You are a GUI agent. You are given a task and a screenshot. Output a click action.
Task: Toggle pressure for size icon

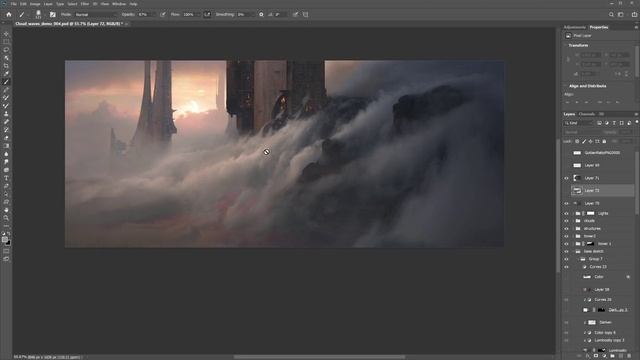coord(295,14)
